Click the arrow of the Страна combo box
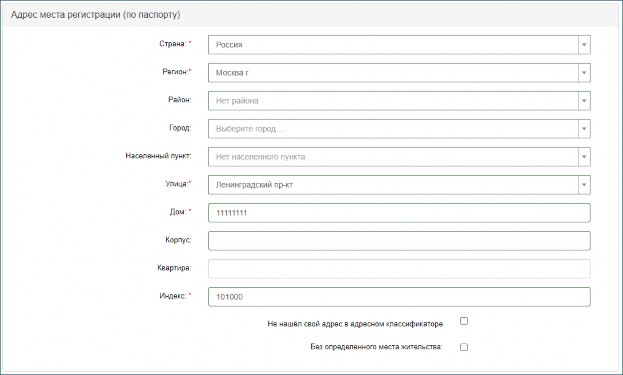The height and width of the screenshot is (375, 623). tap(584, 45)
